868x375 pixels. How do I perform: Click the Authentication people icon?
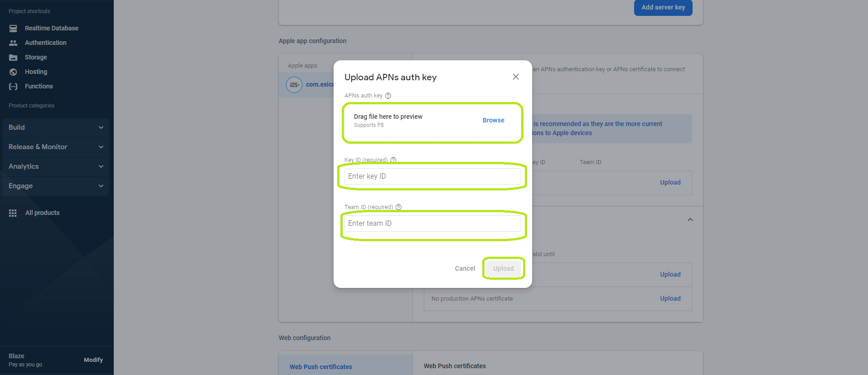(x=13, y=43)
